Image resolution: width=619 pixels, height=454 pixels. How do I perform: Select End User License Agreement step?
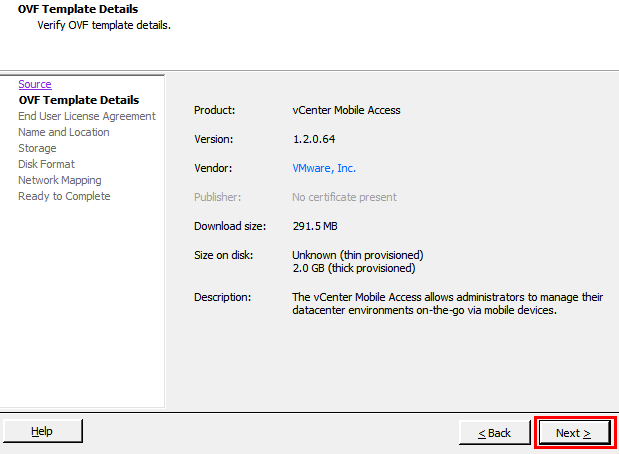tap(87, 116)
